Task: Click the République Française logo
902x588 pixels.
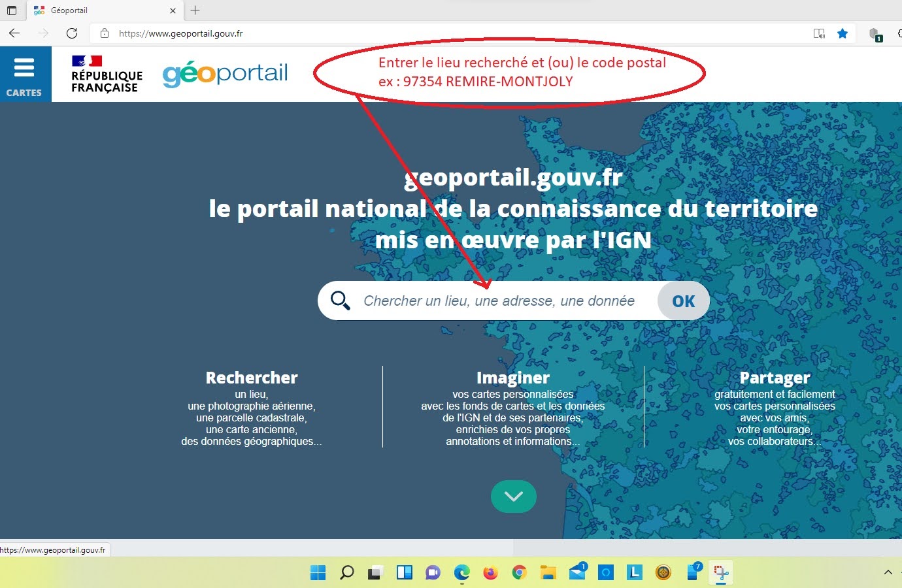Action: pyautogui.click(x=106, y=74)
